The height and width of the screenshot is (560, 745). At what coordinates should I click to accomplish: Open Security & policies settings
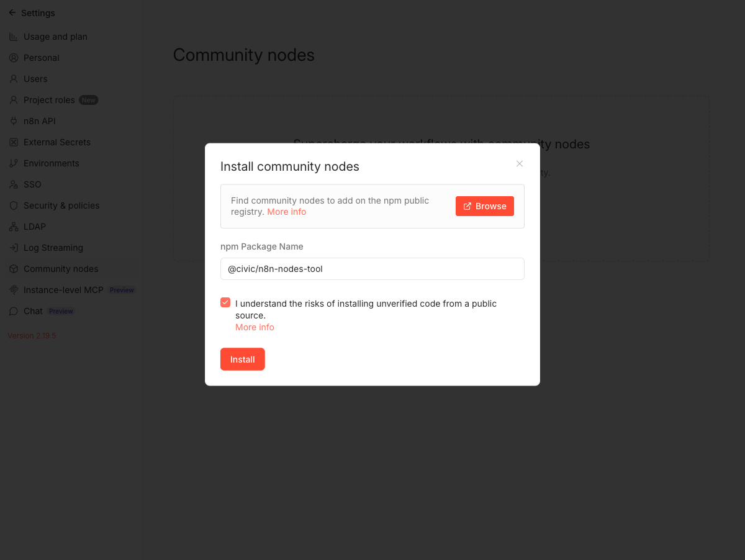tap(61, 205)
